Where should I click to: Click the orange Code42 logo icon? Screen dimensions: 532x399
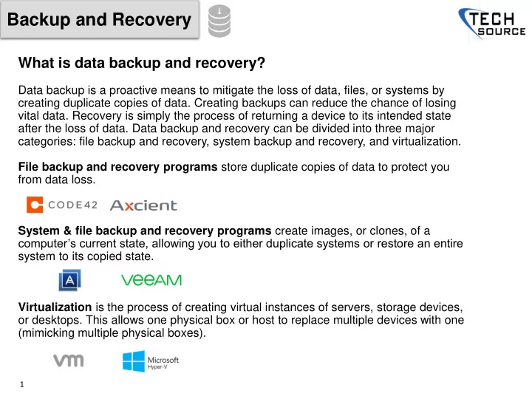[x=35, y=205]
